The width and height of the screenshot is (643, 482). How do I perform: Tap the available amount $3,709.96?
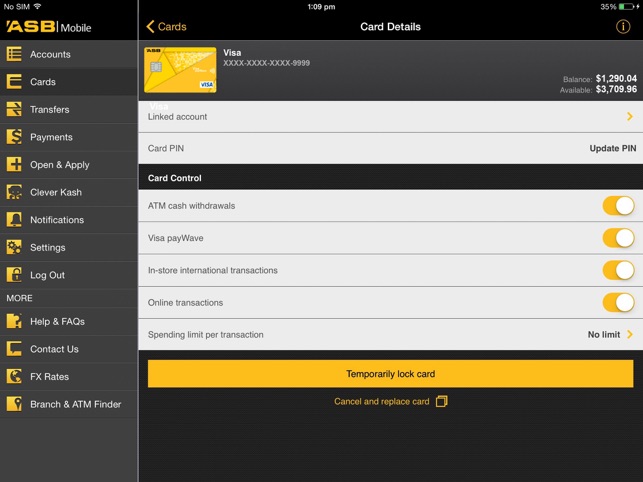616,89
